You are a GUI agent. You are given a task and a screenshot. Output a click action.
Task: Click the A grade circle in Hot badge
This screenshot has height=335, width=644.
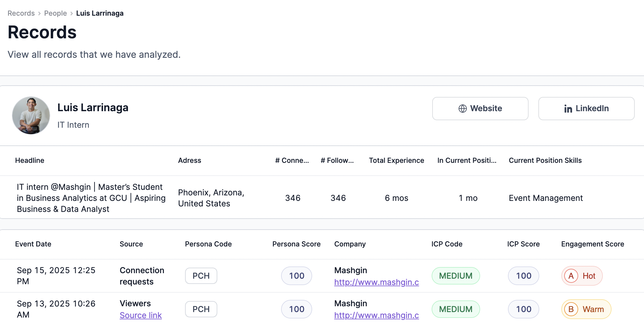click(571, 276)
